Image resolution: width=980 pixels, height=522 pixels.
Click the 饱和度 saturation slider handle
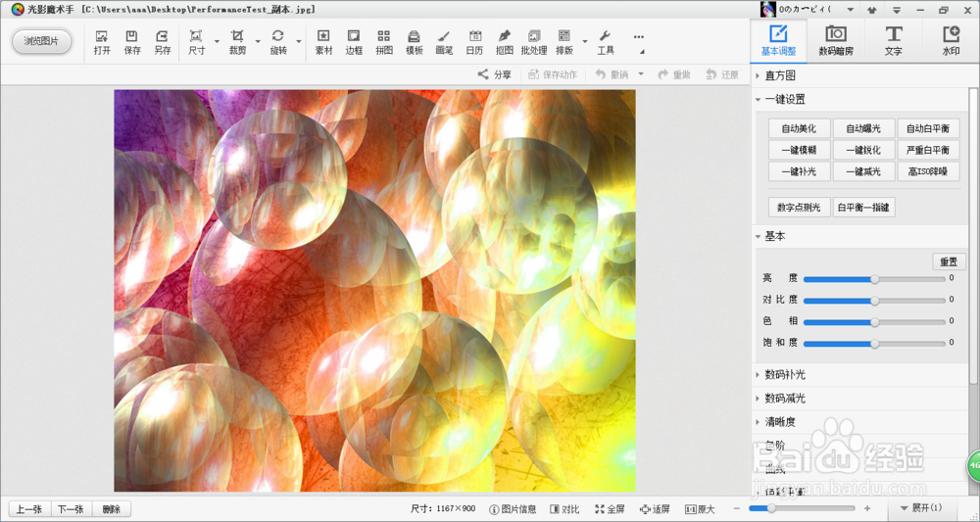(875, 344)
